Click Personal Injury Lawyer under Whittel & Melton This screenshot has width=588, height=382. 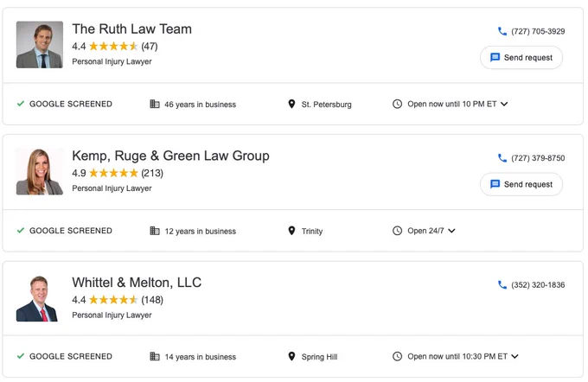112,315
